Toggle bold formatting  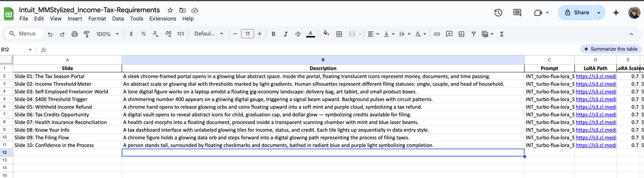(x=273, y=34)
